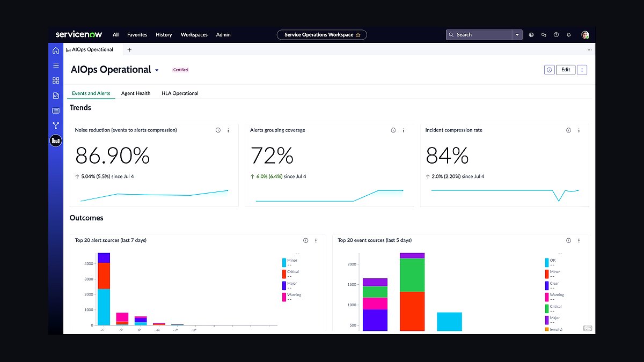Image resolution: width=644 pixels, height=362 pixels.
Task: Click the Noise reduction trend sparkline
Action: (154, 195)
